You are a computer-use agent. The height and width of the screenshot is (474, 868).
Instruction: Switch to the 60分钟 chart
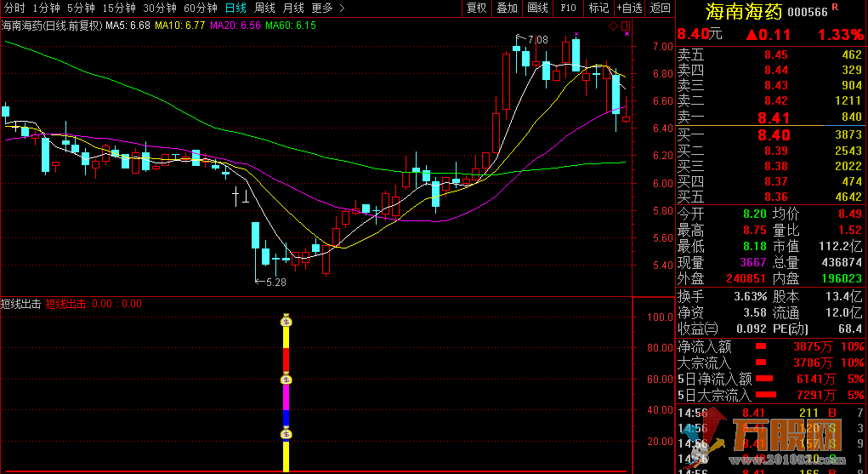pos(201,9)
